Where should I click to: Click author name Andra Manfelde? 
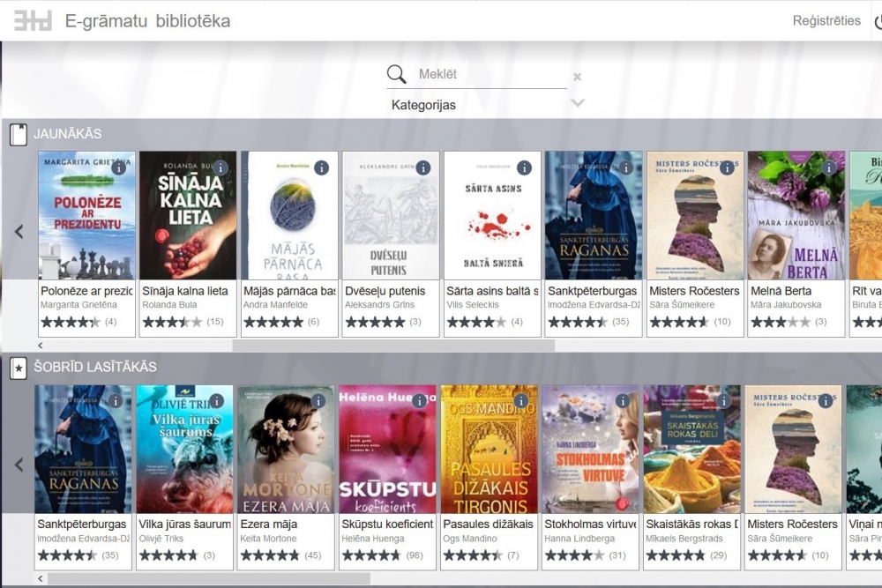pyautogui.click(x=275, y=305)
